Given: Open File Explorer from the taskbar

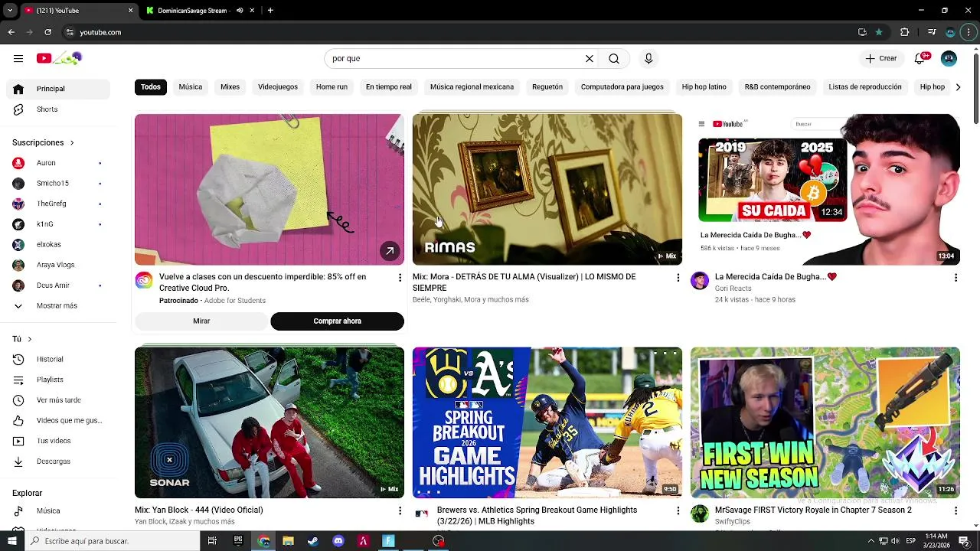Looking at the screenshot, I should [x=288, y=541].
